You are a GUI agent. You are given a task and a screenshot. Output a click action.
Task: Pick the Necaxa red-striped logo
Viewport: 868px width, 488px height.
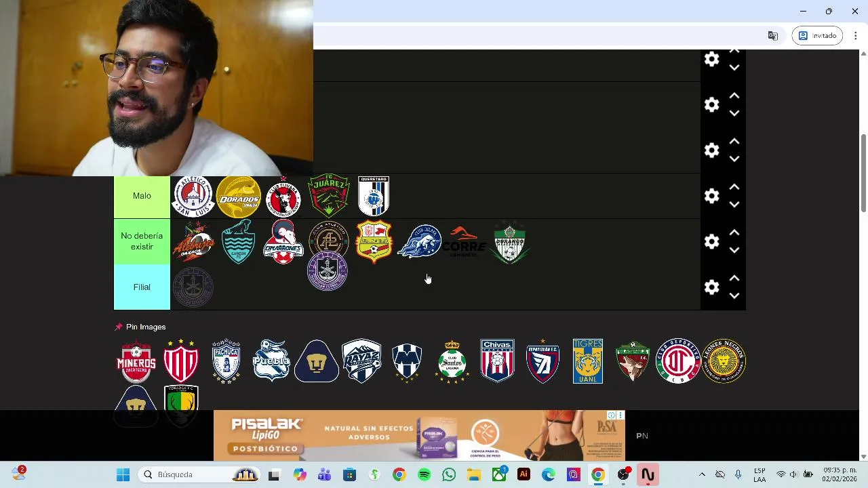pyautogui.click(x=181, y=361)
